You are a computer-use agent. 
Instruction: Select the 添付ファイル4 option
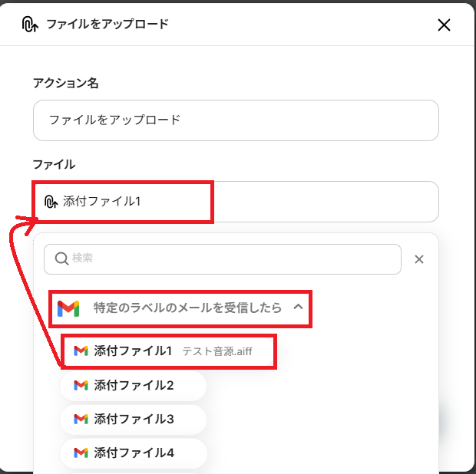(x=134, y=453)
